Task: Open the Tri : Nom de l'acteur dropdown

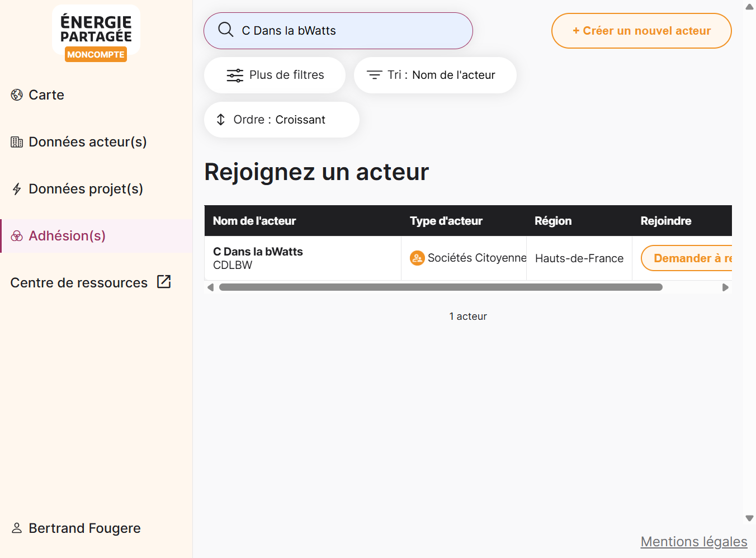Action: [435, 75]
